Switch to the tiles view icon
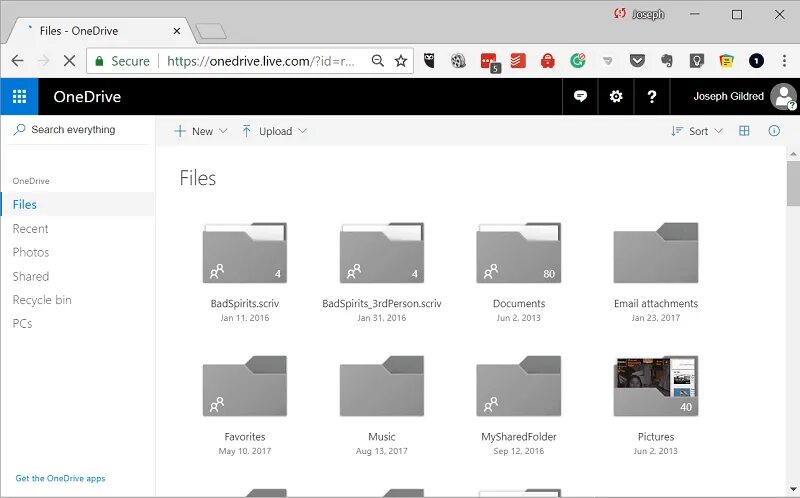 click(x=744, y=131)
